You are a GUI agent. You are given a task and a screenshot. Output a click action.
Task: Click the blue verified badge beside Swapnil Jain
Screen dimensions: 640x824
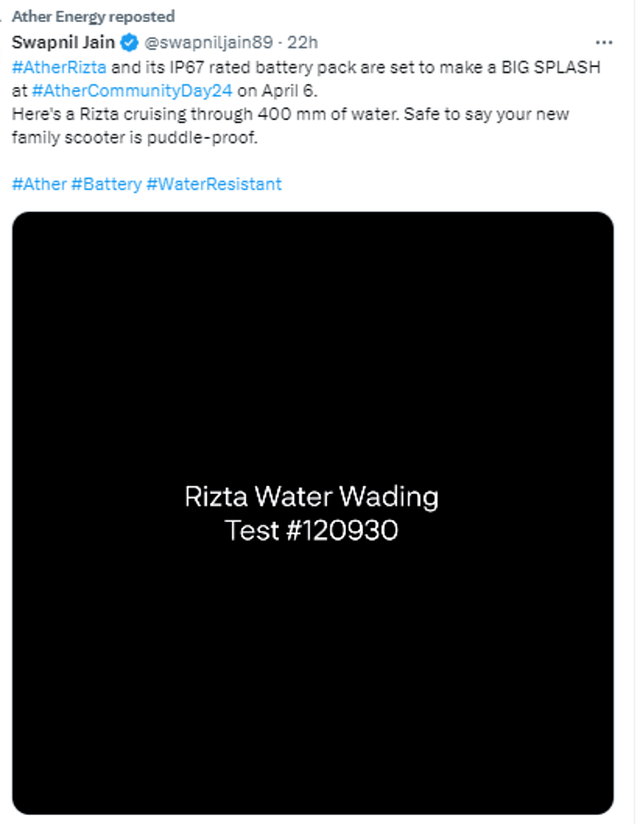129,43
